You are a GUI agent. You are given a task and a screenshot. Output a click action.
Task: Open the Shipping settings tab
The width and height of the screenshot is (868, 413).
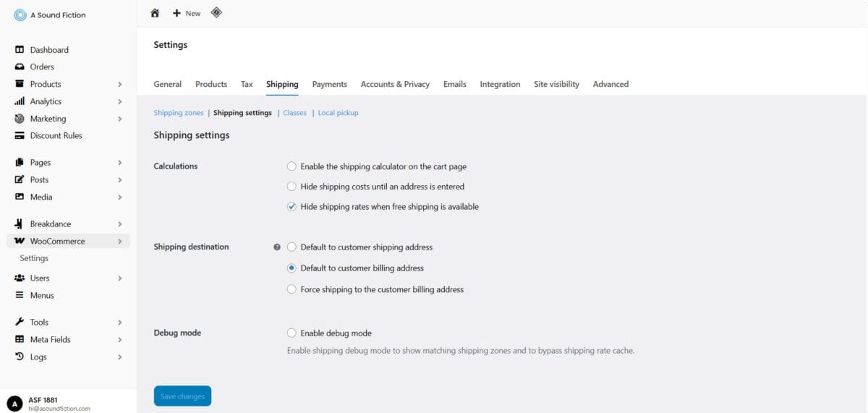point(282,84)
